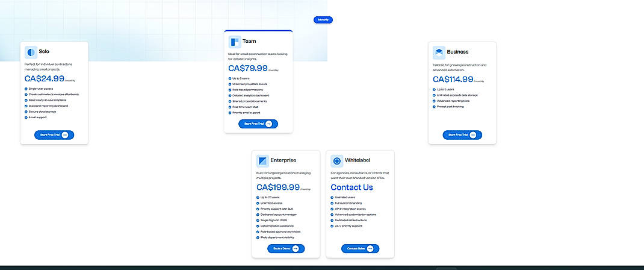Image resolution: width=644 pixels, height=270 pixels.
Task: Click checkmark beside Single Sign-On (SSO)
Action: (258, 220)
